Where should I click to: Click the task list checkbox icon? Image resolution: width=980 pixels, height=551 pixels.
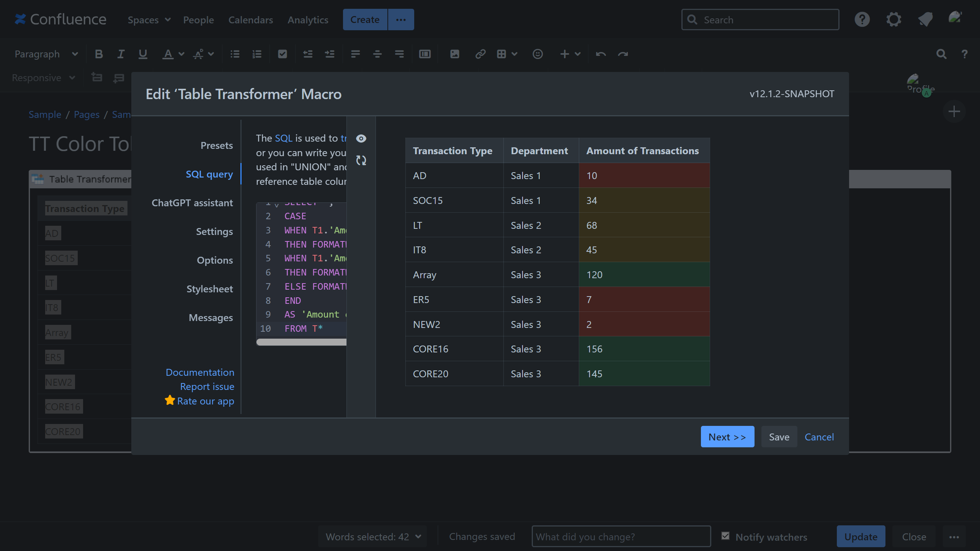click(283, 54)
